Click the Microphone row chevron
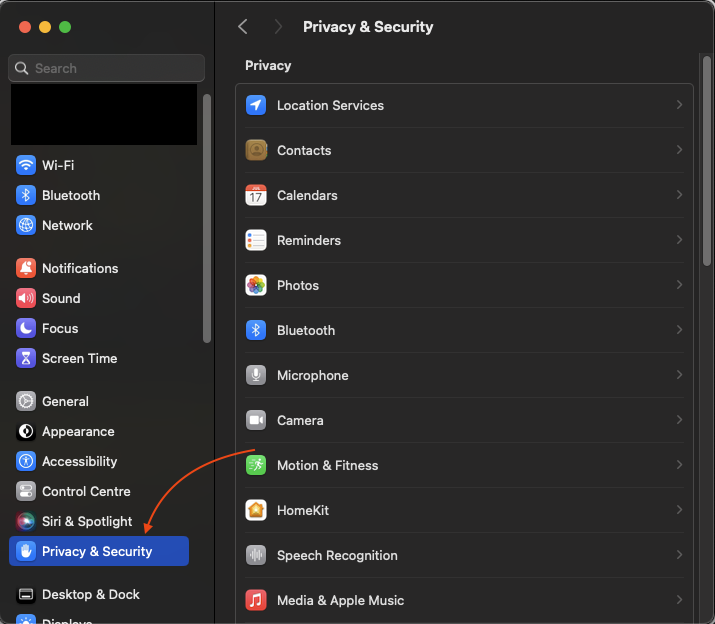 [679, 374]
